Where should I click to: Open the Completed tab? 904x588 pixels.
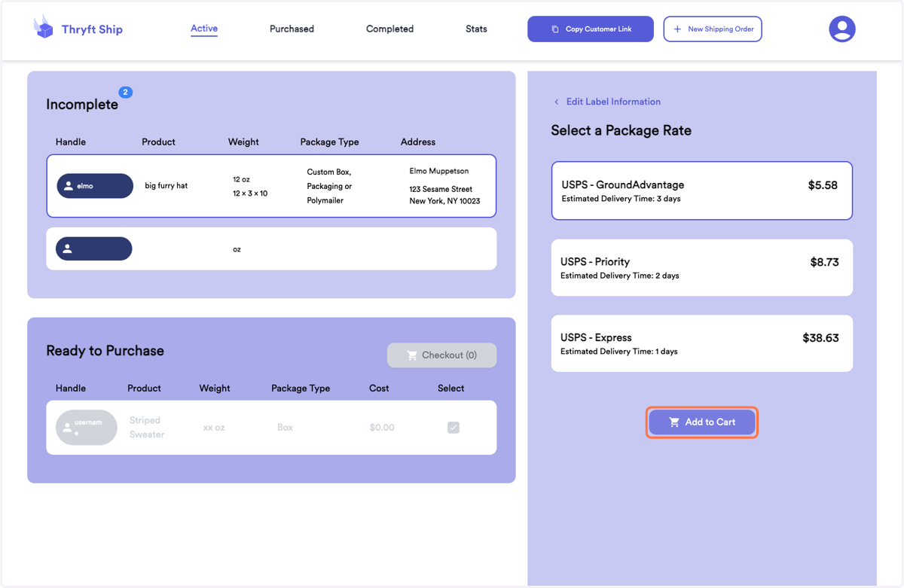[x=389, y=29]
